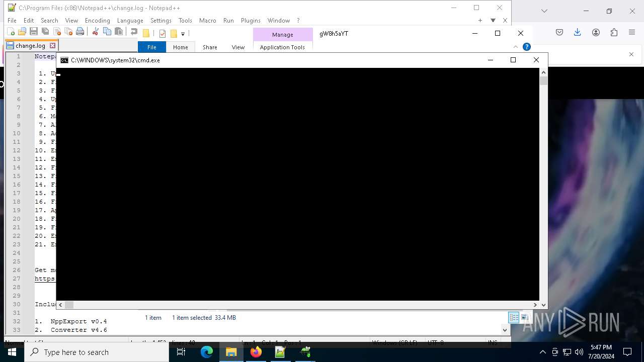Click Explorer quick access folder icon

(x=146, y=34)
